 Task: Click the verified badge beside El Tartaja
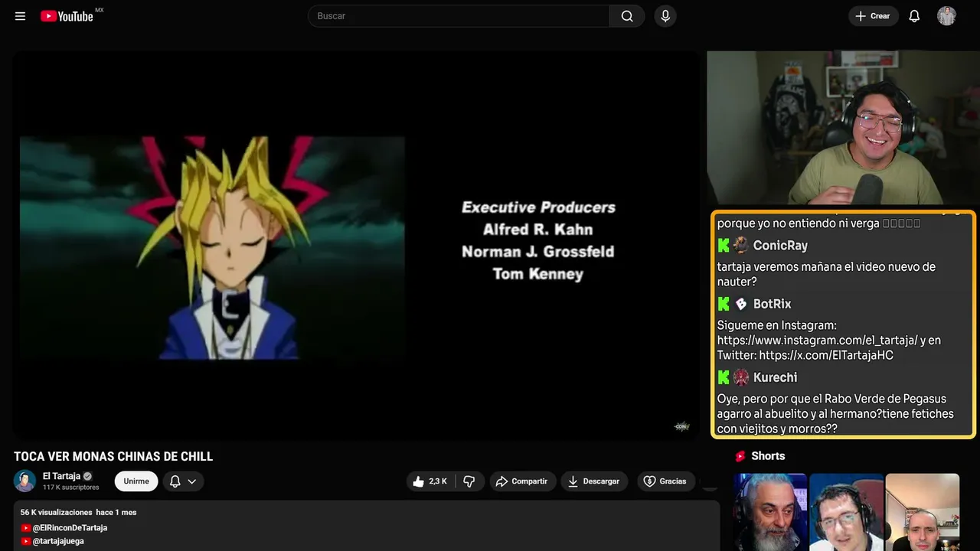click(x=87, y=476)
